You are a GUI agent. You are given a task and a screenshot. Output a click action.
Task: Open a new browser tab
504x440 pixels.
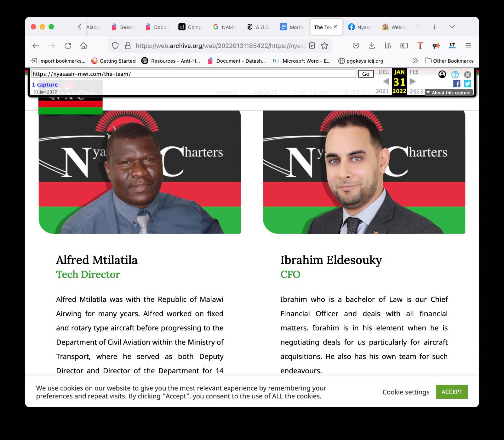point(434,27)
